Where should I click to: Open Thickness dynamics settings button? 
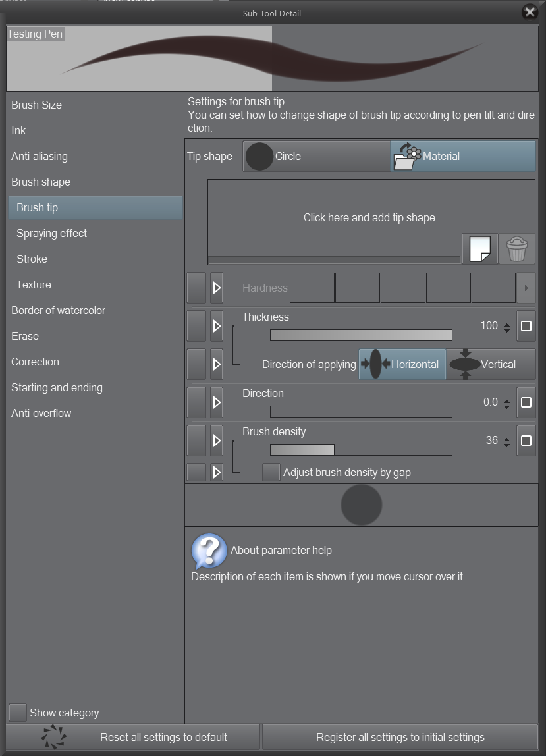526,327
